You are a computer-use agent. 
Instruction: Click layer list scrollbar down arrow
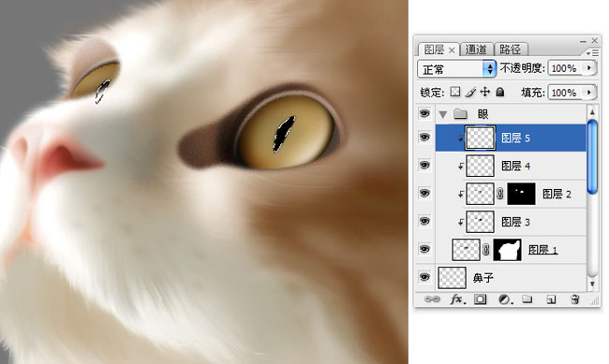tap(592, 284)
